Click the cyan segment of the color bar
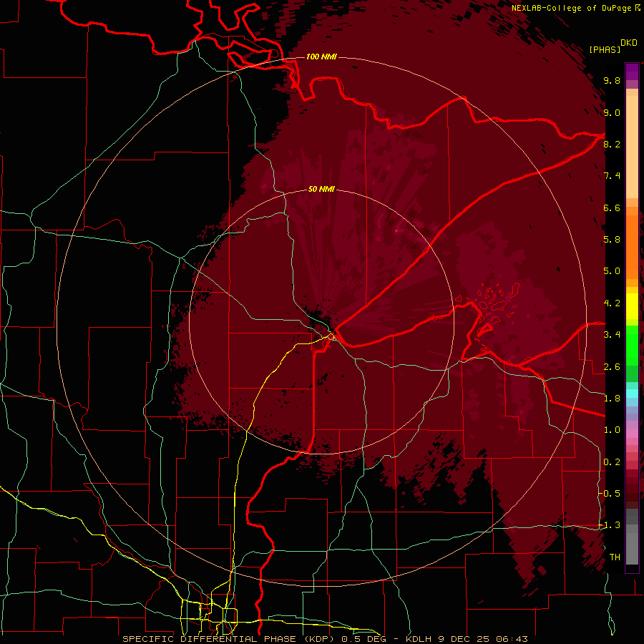This screenshot has width=644, height=644. (x=632, y=394)
